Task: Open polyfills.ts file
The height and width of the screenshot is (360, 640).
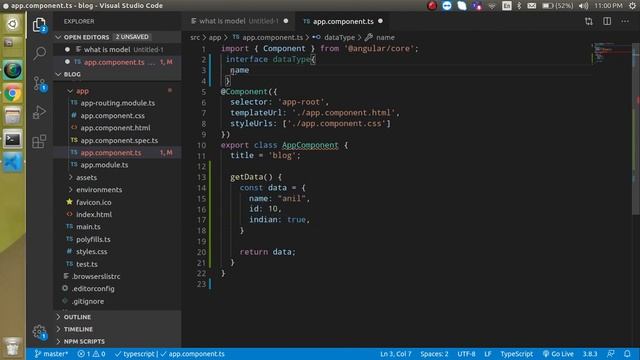Action: (x=118, y=240)
